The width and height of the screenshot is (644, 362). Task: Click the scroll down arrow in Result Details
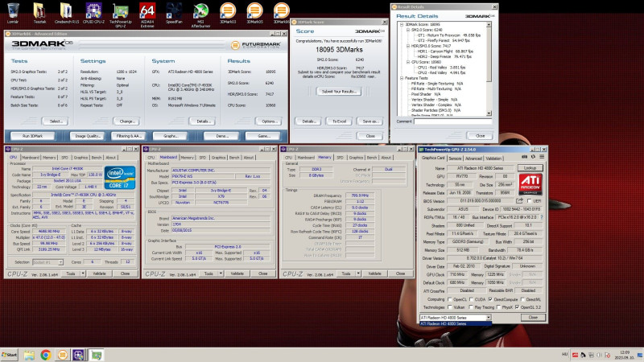[489, 113]
